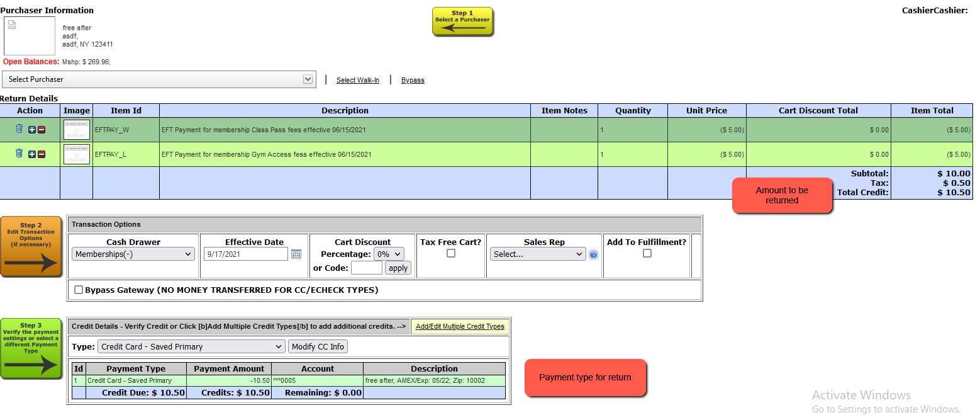This screenshot has width=980, height=415.
Task: Open the Cart Discount Percentage dropdown
Action: (389, 254)
